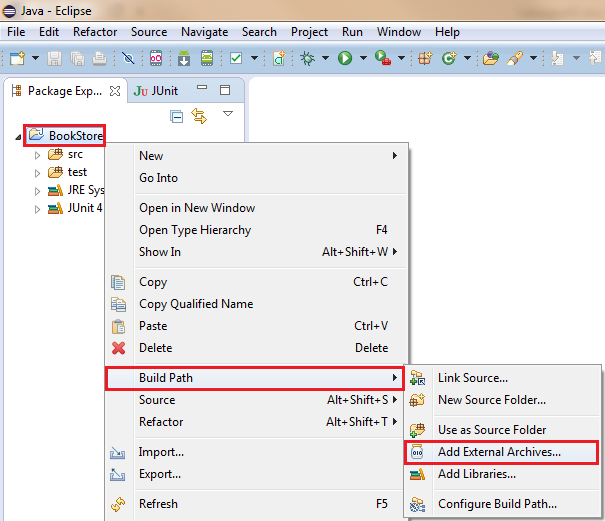Screen dimensions: 605x521
Task: Click the Next Annotation toolbar icon
Action: 557,58
